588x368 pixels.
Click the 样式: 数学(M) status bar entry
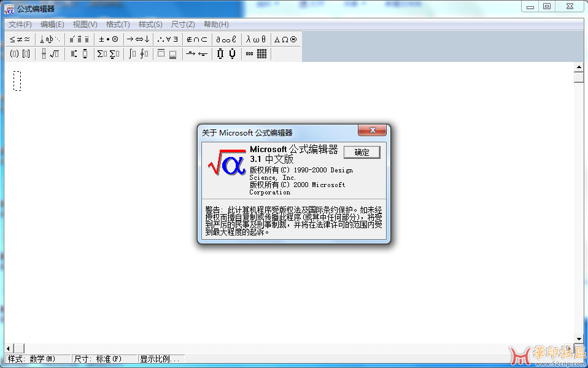tap(37, 359)
